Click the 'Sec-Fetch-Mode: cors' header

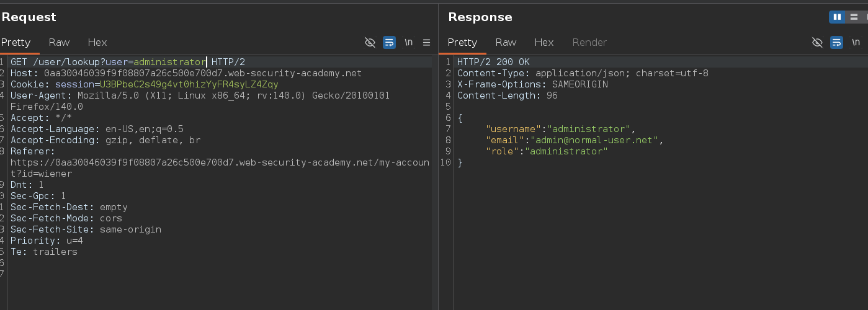coord(66,218)
